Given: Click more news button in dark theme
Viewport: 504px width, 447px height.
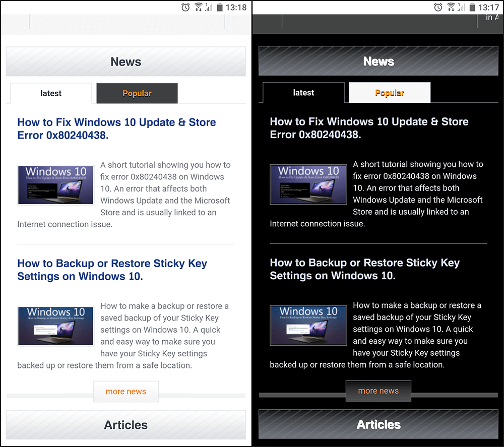Looking at the screenshot, I should click(x=379, y=391).
